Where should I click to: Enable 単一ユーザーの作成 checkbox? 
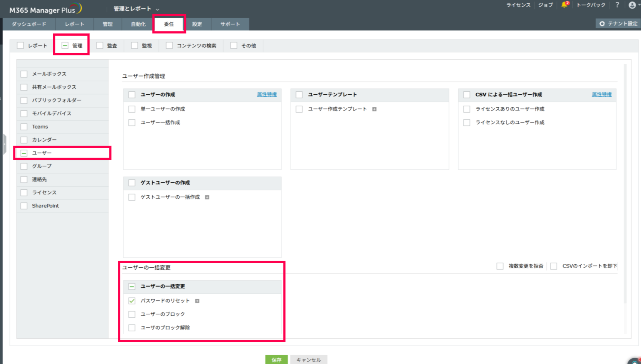[132, 109]
